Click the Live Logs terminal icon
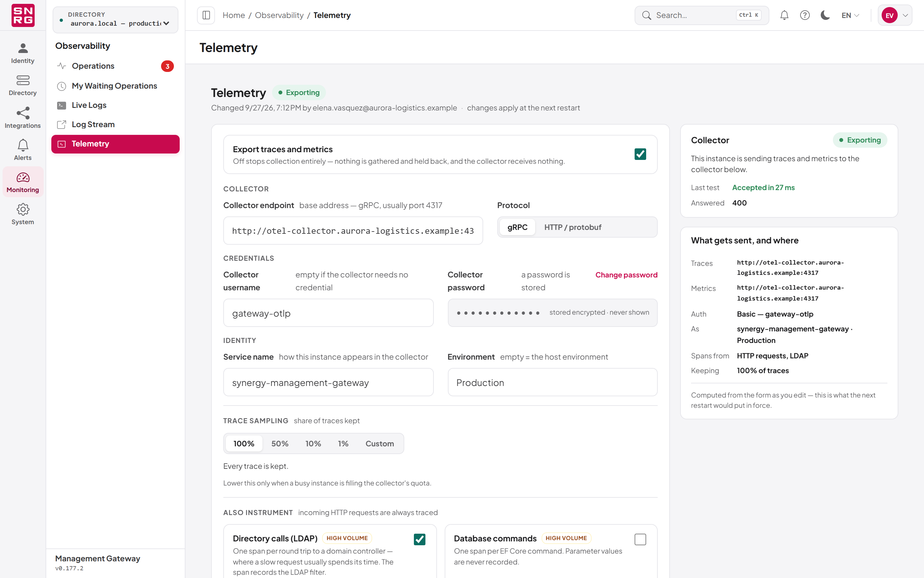Viewport: 924px width, 578px height. pyautogui.click(x=62, y=106)
